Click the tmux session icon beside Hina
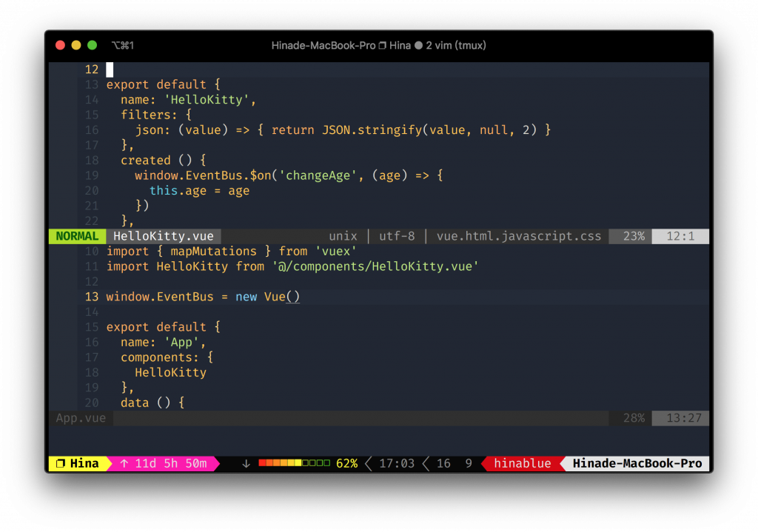 click(61, 463)
